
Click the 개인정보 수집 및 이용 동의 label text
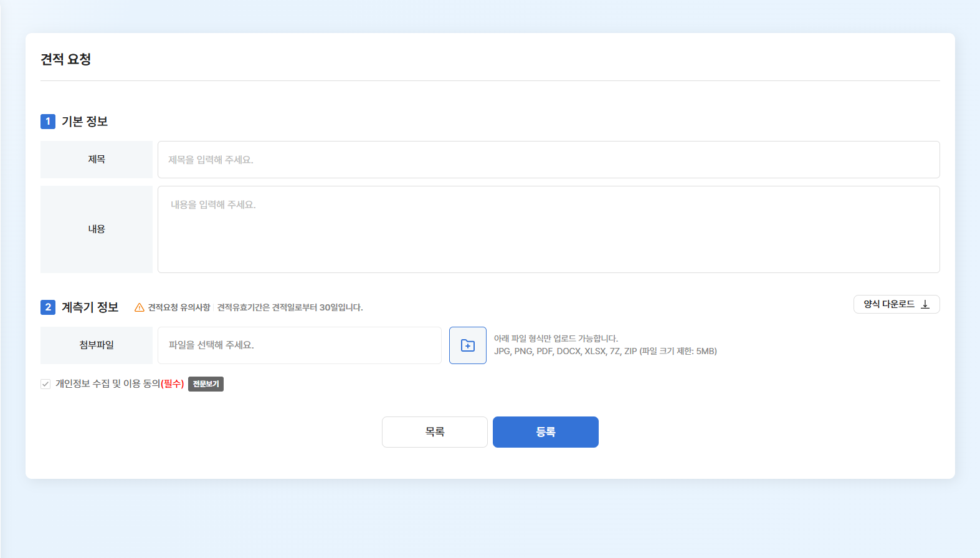pos(107,384)
